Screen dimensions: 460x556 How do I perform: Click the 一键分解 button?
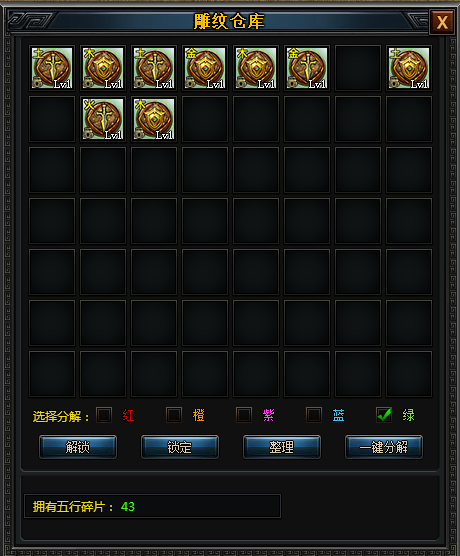click(384, 447)
